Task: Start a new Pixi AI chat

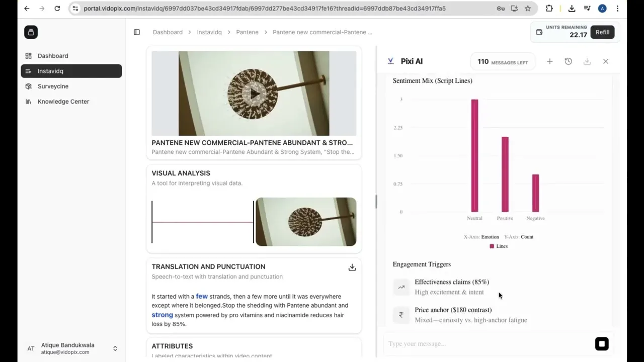Action: click(550, 61)
